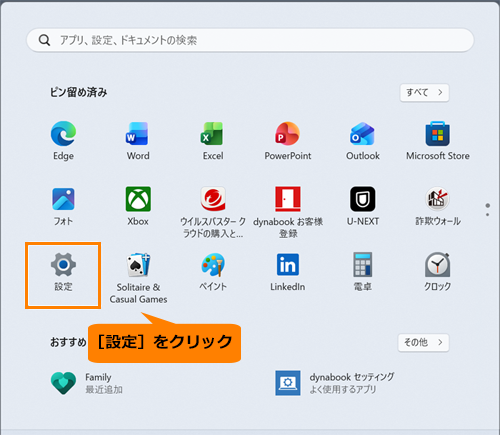Launch Solitaire & Casual Games
The height and width of the screenshot is (435, 500).
pyautogui.click(x=138, y=265)
